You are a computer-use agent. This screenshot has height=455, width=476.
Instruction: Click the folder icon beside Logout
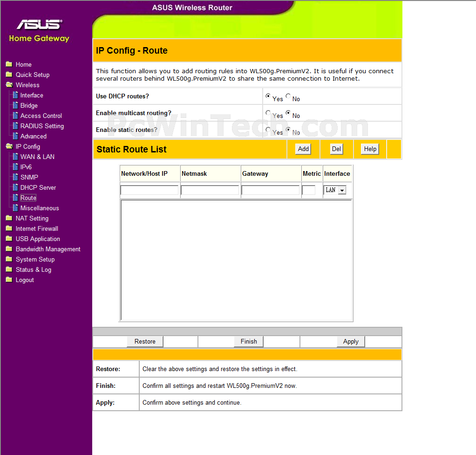[9, 280]
